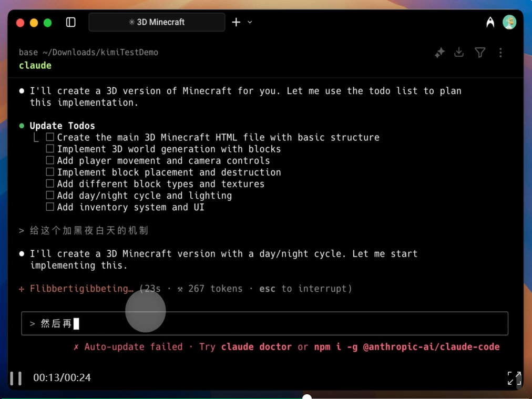Image resolution: width=532 pixels, height=399 pixels.
Task: Click the prompt input field
Action: point(264,323)
